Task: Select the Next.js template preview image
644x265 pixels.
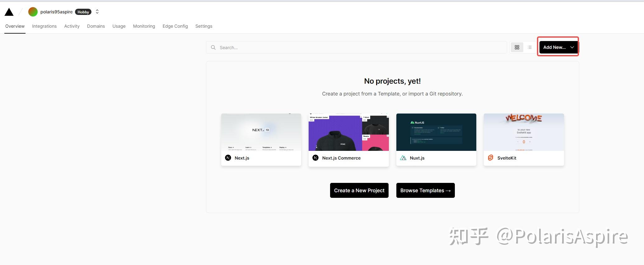Action: (x=261, y=132)
